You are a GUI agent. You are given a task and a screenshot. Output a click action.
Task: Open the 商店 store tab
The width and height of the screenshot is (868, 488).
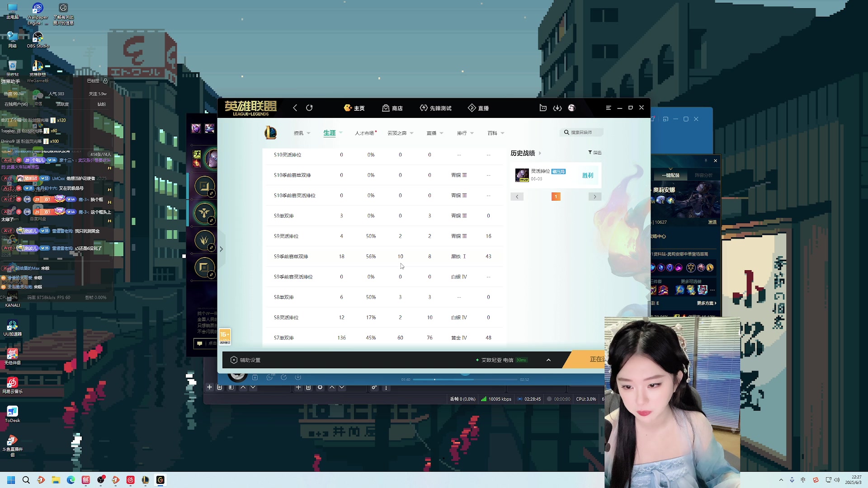pyautogui.click(x=392, y=108)
